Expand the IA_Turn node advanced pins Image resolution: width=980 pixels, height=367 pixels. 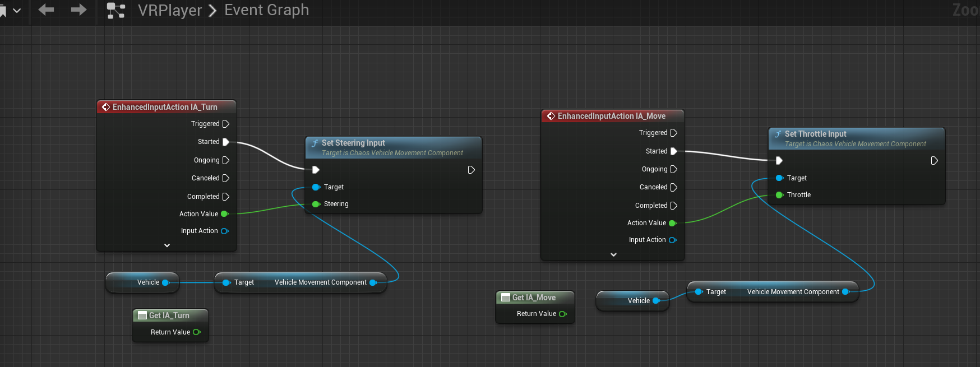[167, 245]
